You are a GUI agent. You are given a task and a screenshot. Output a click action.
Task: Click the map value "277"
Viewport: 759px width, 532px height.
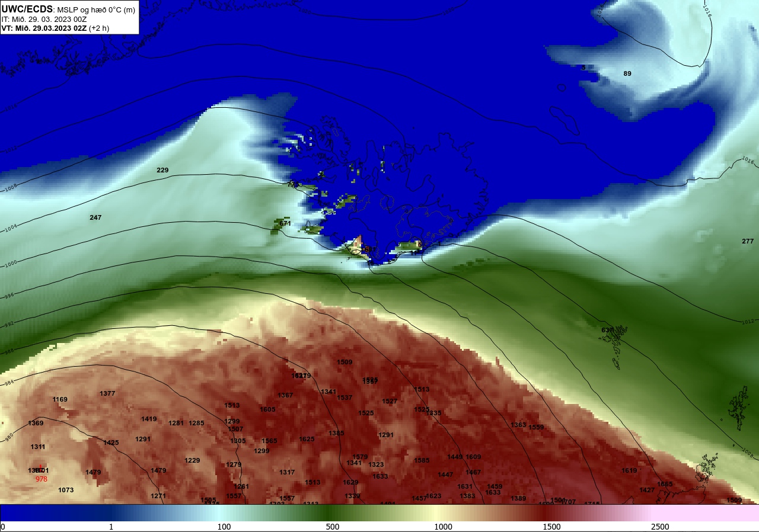point(748,241)
